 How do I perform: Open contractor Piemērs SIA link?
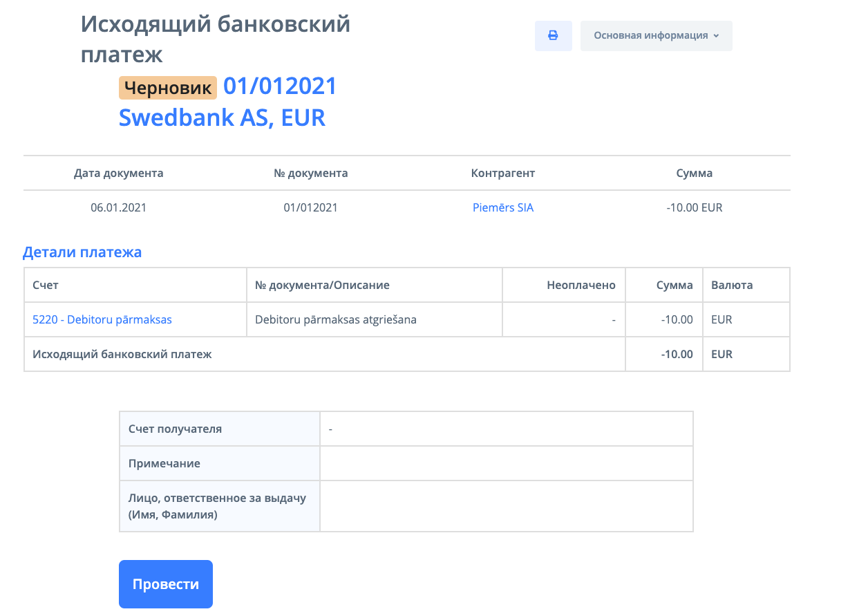pyautogui.click(x=503, y=207)
